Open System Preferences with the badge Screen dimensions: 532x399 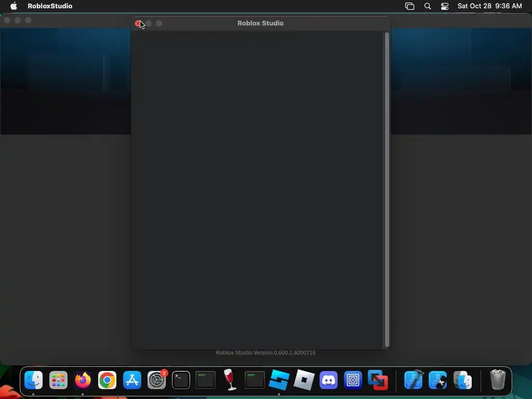[157, 380]
